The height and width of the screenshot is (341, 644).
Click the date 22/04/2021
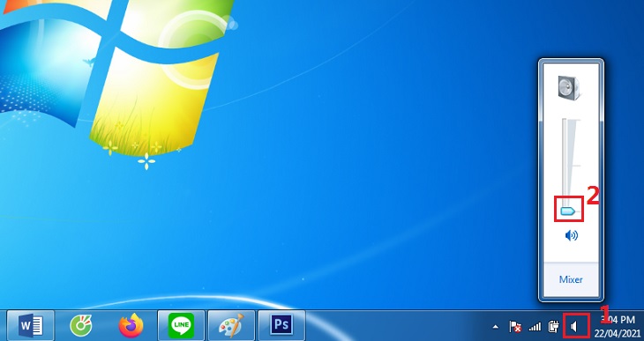coord(618,332)
